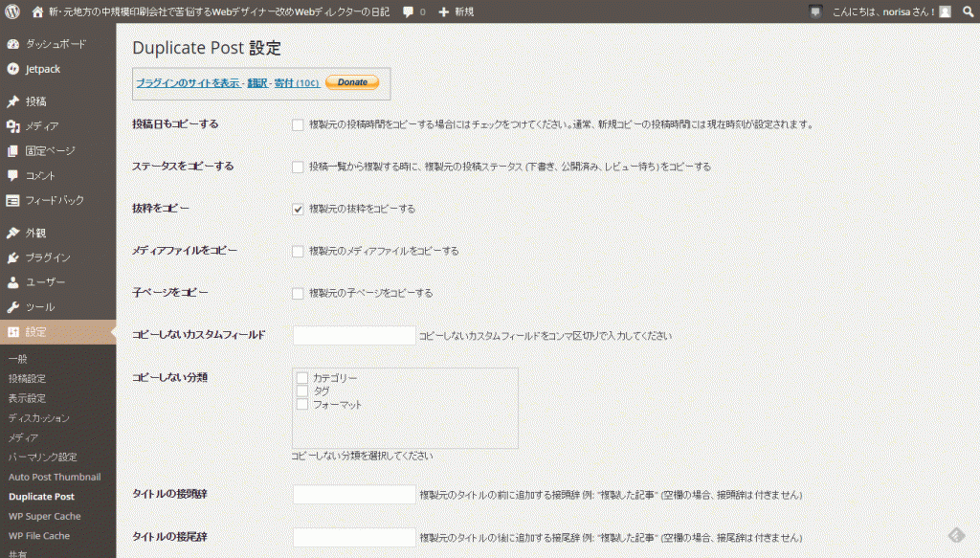Screen dimensions: 980x558
Task: Check the カテゴリー exclusion checkbox
Action: [x=302, y=377]
